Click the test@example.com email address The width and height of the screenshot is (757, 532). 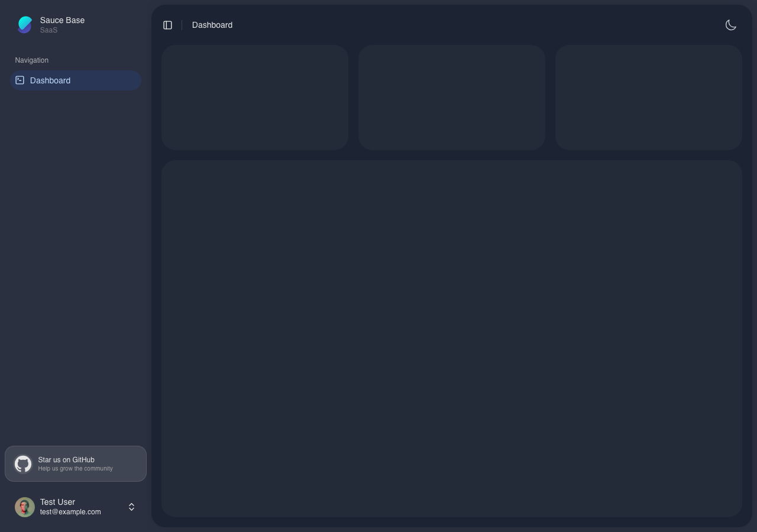[x=70, y=512]
